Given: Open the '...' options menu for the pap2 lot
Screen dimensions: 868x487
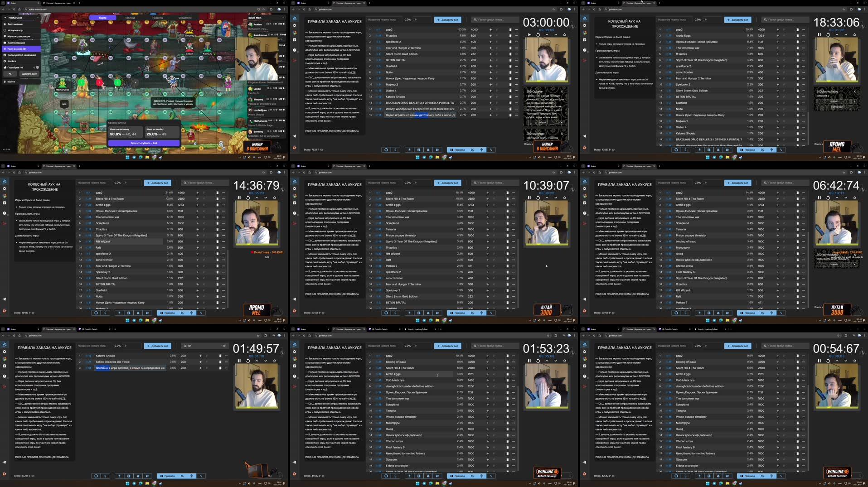Looking at the screenshot, I should pos(516,29).
